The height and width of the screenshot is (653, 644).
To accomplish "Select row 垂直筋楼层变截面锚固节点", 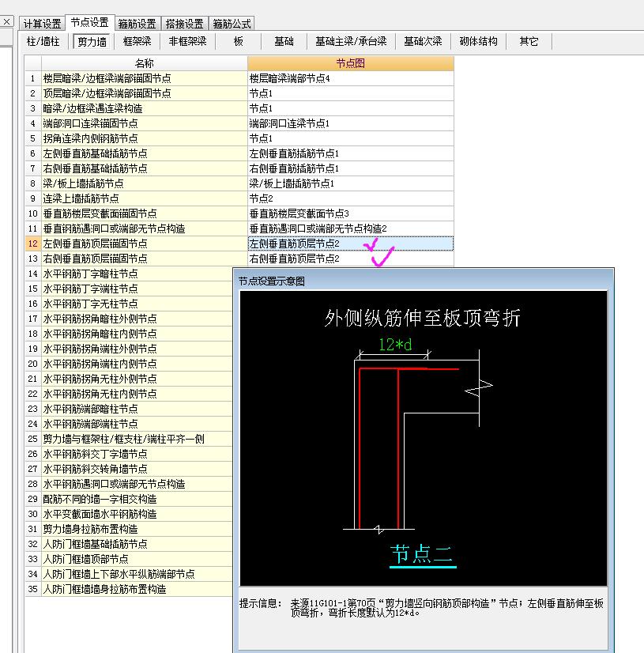I will [x=144, y=213].
